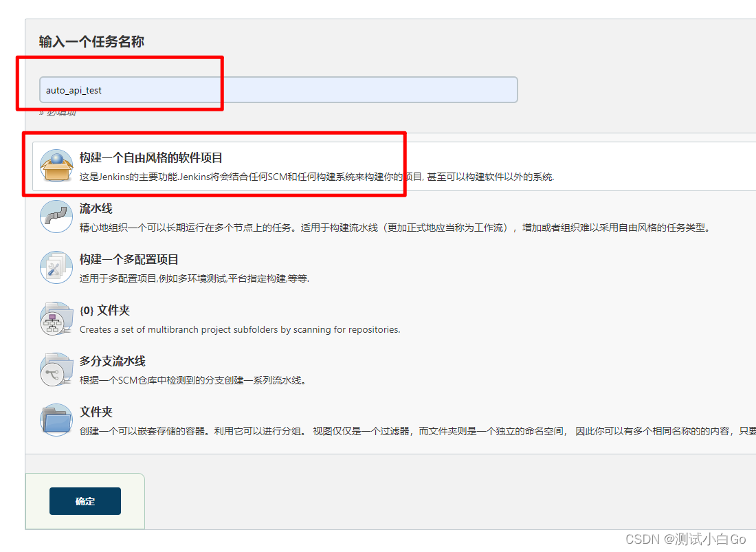This screenshot has width=756, height=552.
Task: Click the 输入一个任务名称 heading
Action: coord(91,42)
